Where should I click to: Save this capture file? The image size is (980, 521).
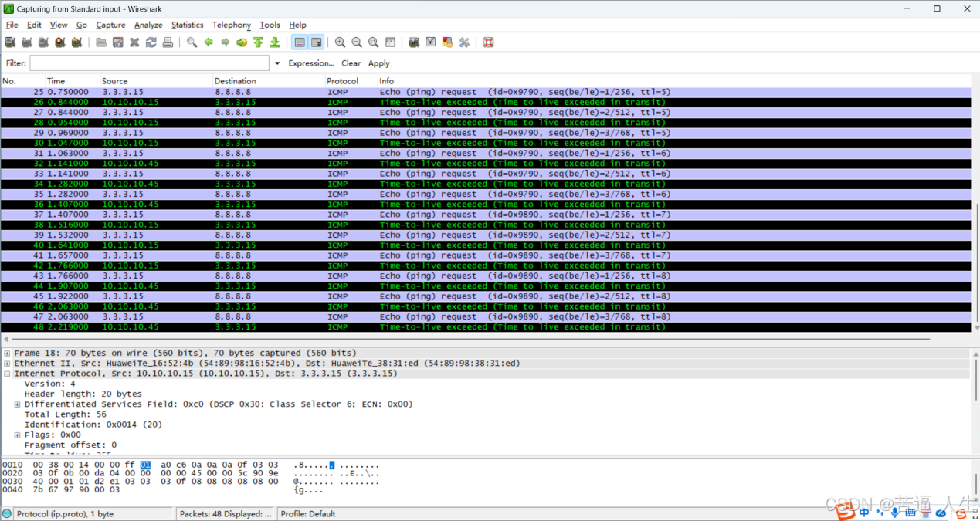[x=117, y=42]
